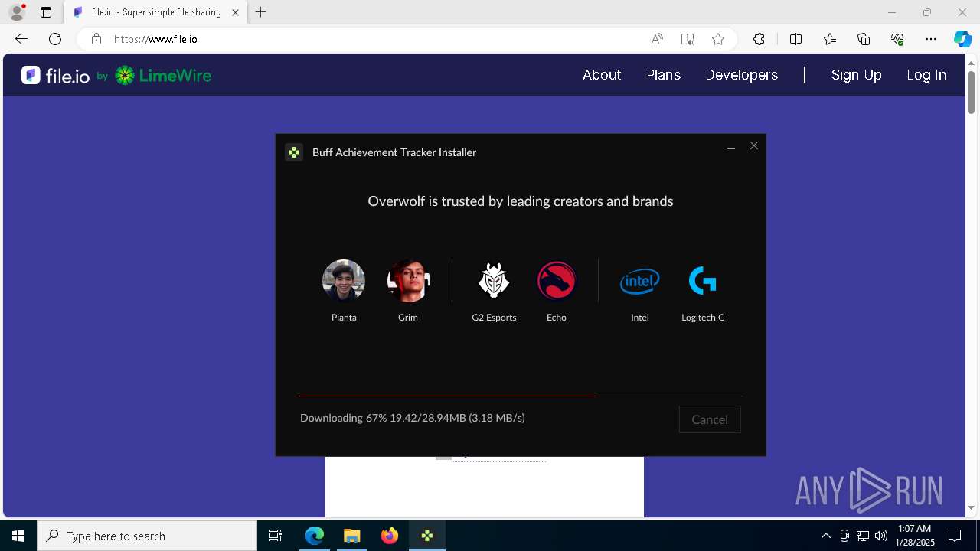The height and width of the screenshot is (551, 980).
Task: Click the G2 Esports logo
Action: pos(494,281)
